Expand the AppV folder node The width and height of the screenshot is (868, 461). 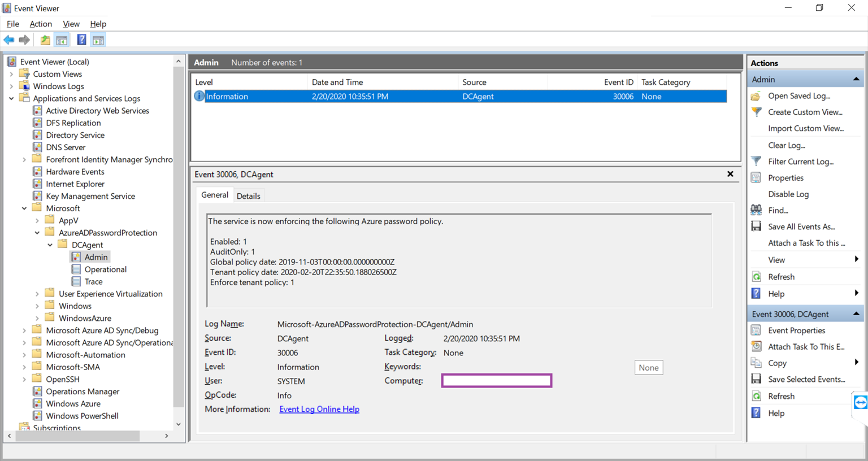[x=37, y=220]
